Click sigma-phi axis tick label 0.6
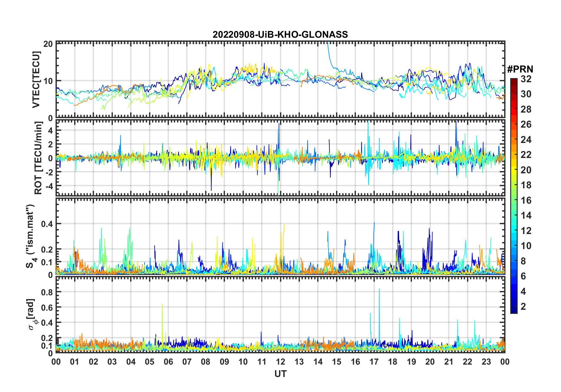The height and width of the screenshot is (392, 561). (47, 307)
